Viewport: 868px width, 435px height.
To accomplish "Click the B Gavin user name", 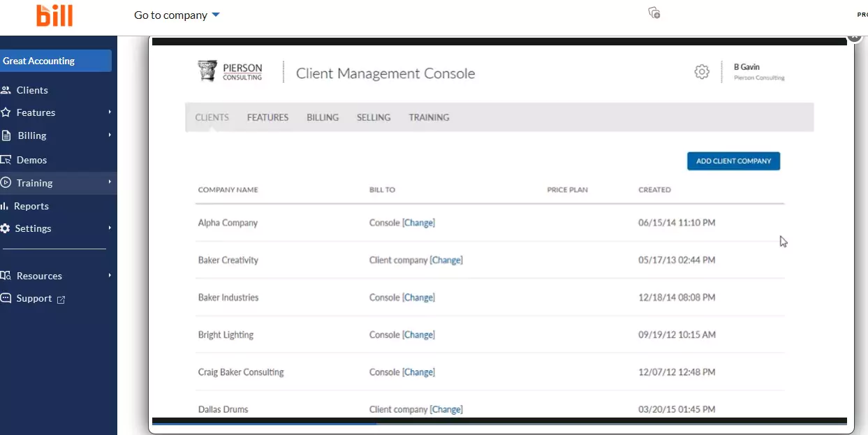I will [746, 67].
